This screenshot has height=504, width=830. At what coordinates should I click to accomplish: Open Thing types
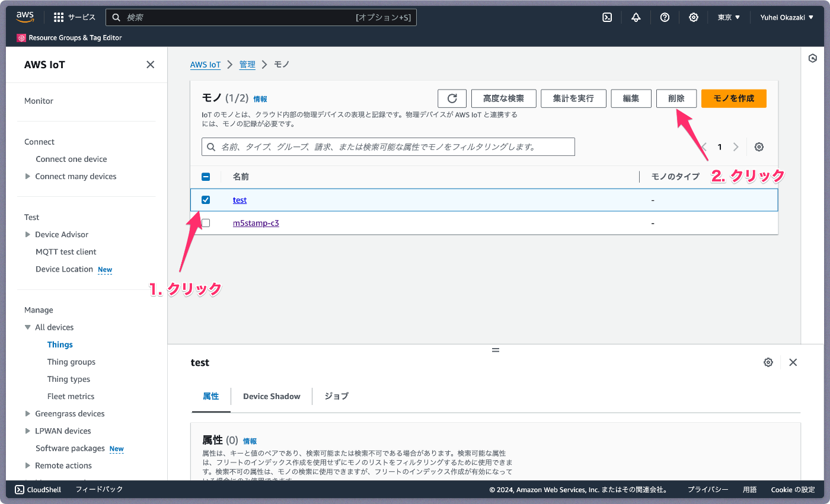69,379
